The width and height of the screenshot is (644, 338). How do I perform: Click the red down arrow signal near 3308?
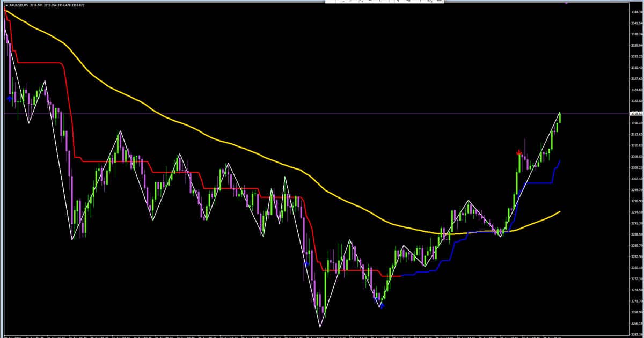[519, 153]
